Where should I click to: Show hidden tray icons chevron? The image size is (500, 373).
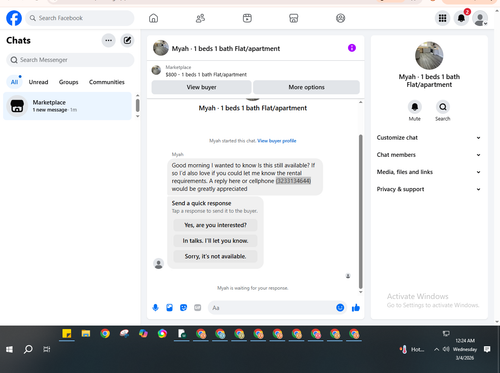pyautogui.click(x=436, y=349)
